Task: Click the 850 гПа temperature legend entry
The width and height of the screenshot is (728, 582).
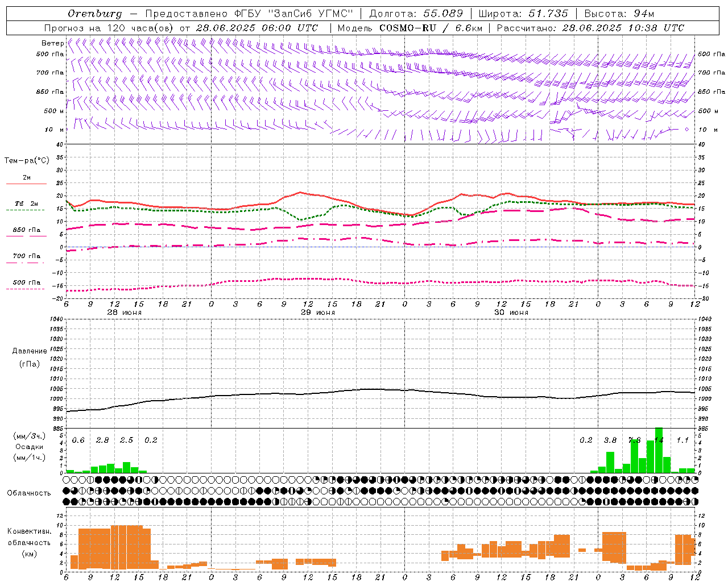Action: 26,230
